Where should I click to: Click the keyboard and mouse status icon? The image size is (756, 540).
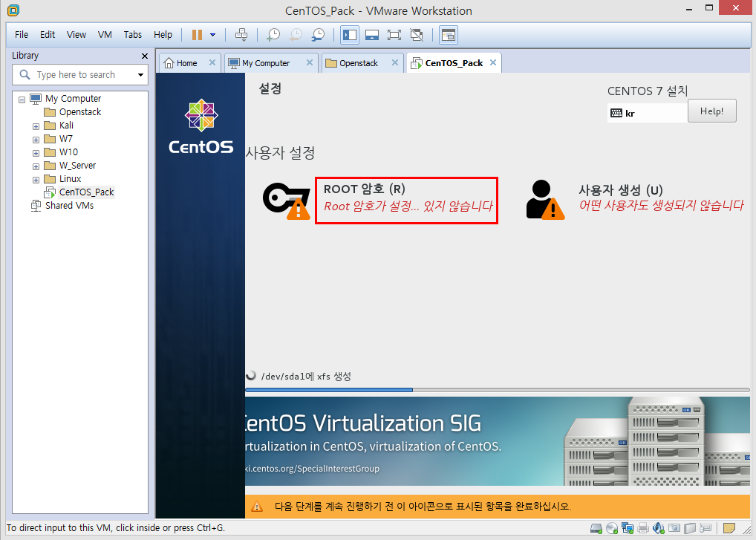pyautogui.click(x=706, y=528)
